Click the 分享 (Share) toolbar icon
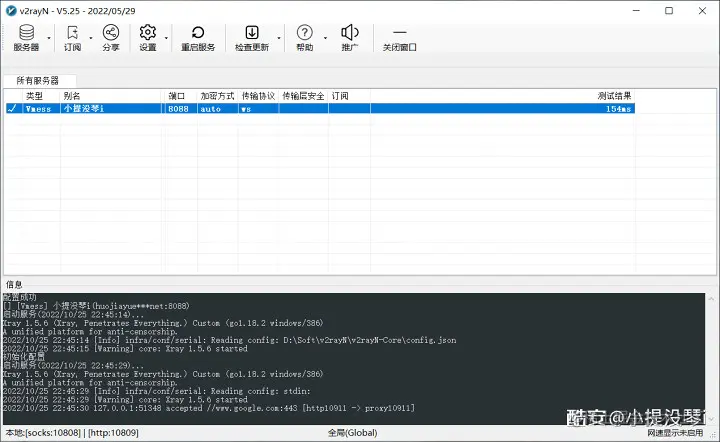Screen dimensions: 720x442 pos(111,38)
